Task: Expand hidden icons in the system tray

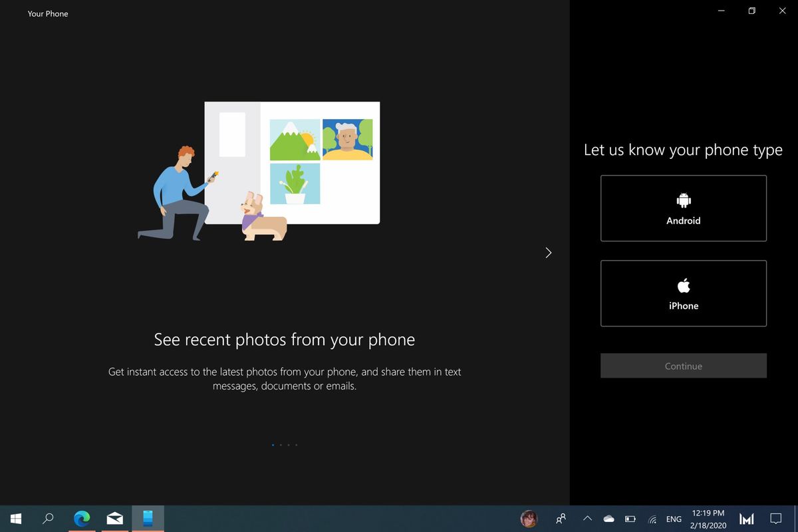Action: coord(587,518)
